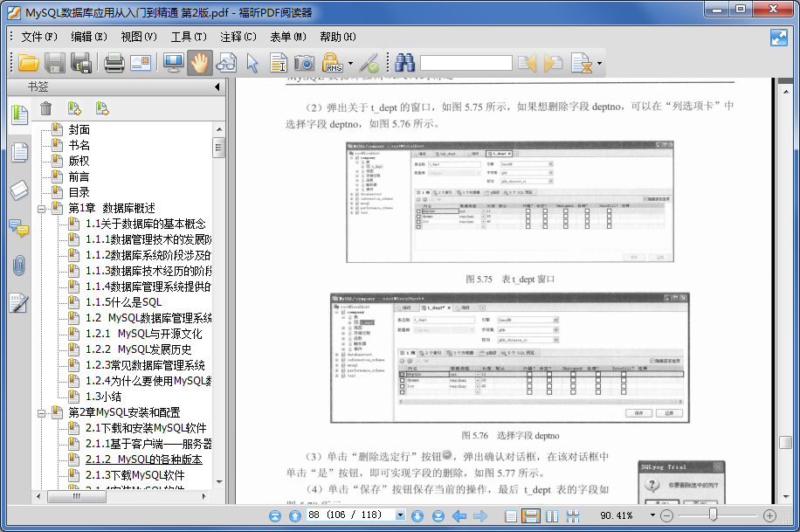Click the document vertical scrollbar thumb
The width and height of the screenshot is (800, 532).
coord(786,442)
